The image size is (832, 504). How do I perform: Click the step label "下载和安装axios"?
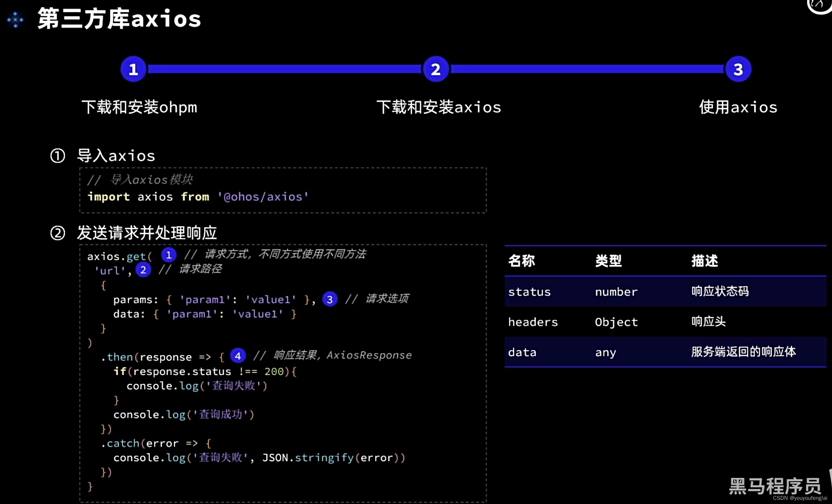(x=439, y=107)
